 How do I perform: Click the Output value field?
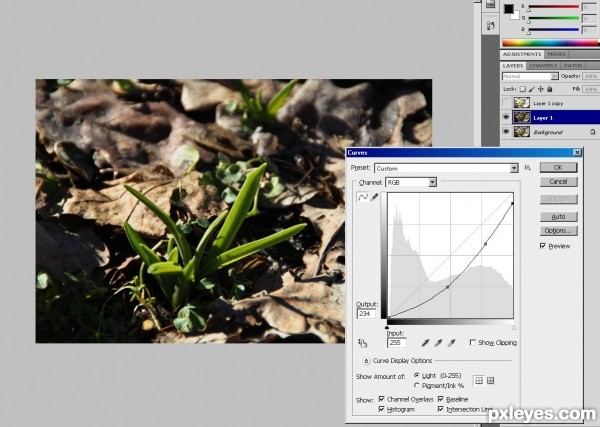(366, 314)
